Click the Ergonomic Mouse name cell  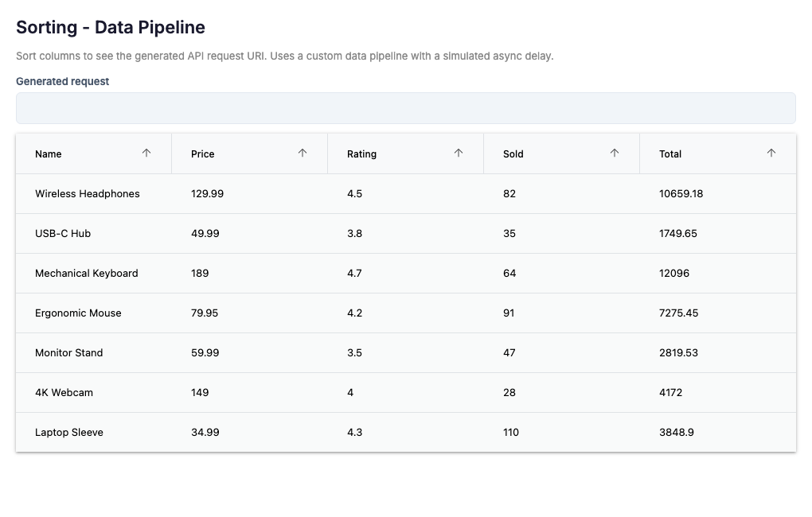(x=78, y=313)
